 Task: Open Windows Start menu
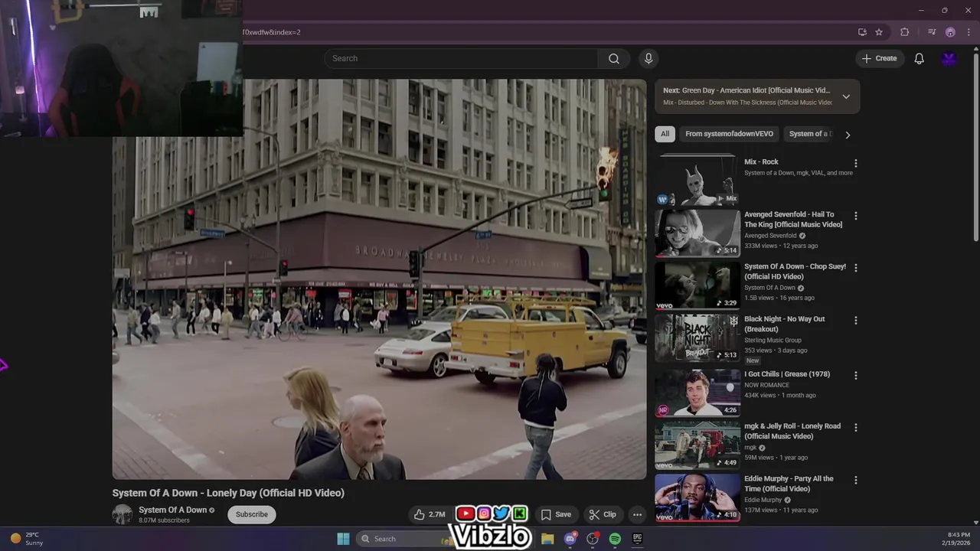pos(343,539)
